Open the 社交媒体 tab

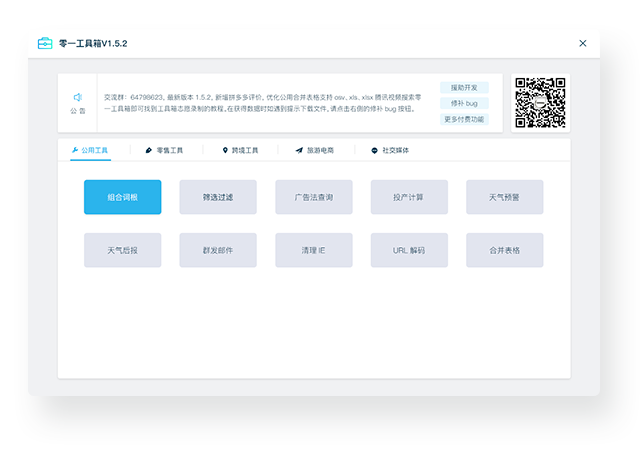click(390, 150)
